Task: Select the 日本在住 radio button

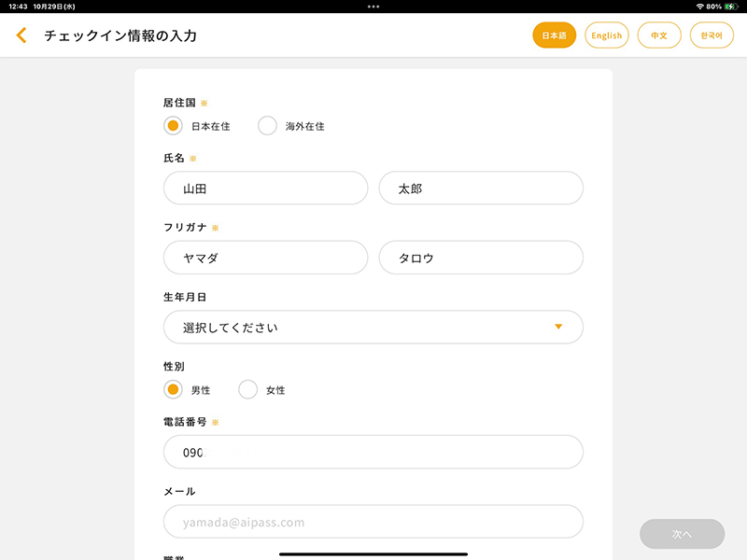Action: pyautogui.click(x=173, y=125)
